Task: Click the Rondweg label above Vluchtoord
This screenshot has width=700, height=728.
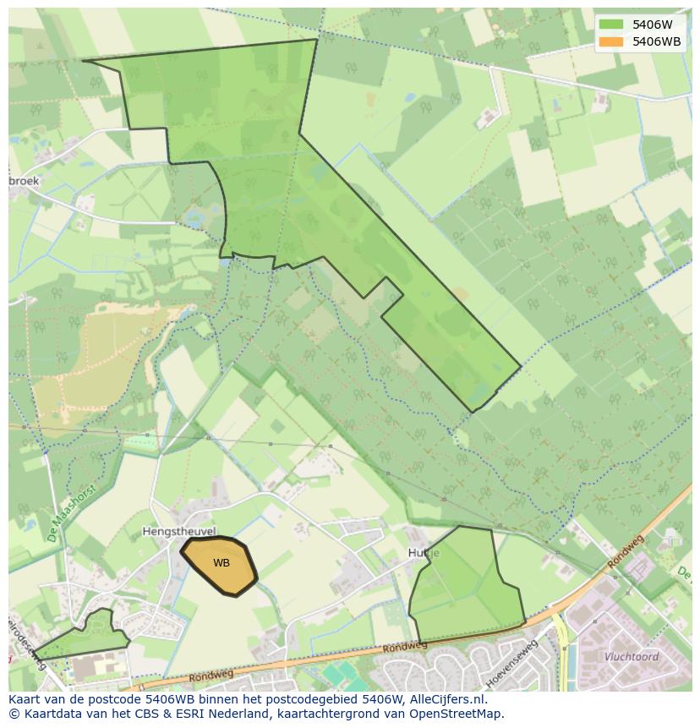Action: [x=626, y=552]
